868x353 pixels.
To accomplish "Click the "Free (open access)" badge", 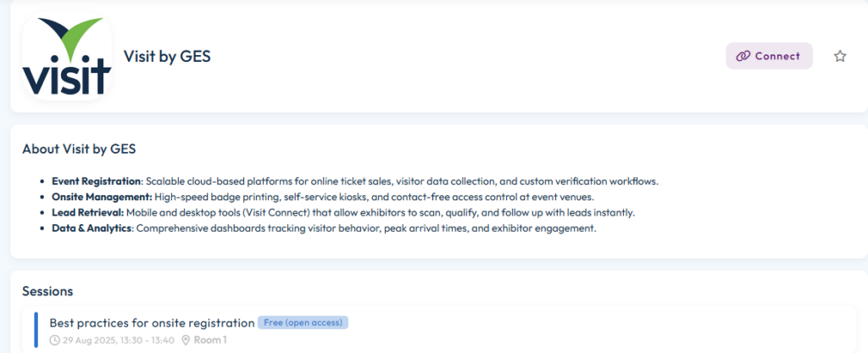I will tap(303, 322).
